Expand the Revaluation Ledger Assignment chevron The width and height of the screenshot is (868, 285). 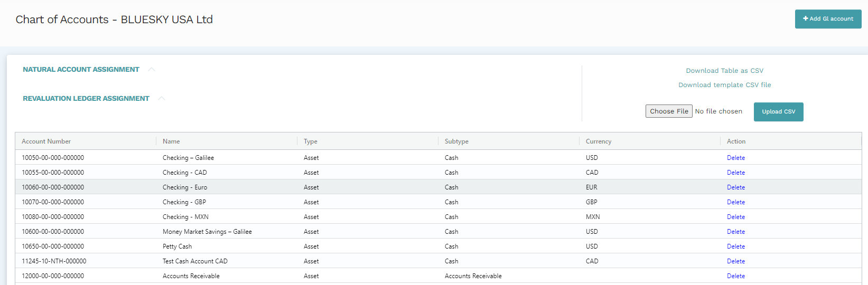162,99
